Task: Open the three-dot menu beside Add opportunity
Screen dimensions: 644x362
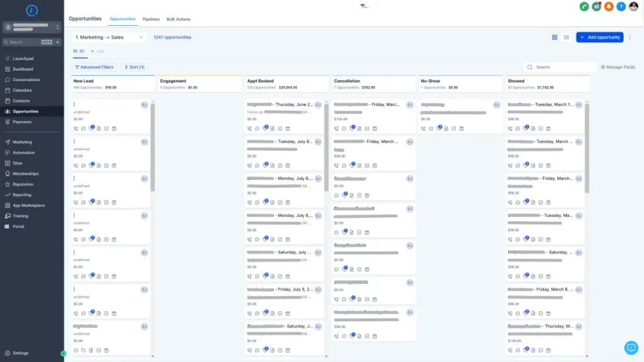Action: pyautogui.click(x=630, y=37)
